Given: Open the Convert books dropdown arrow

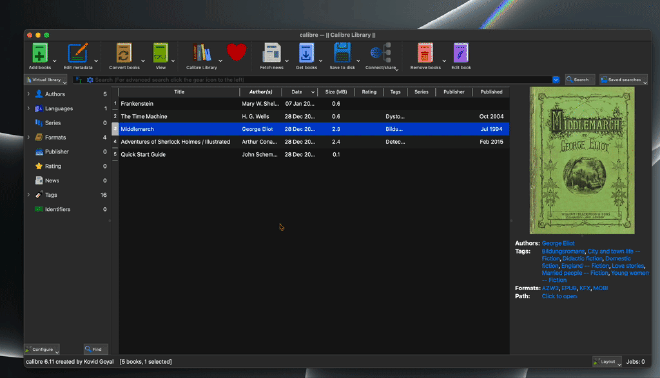Looking at the screenshot, I should [143, 61].
